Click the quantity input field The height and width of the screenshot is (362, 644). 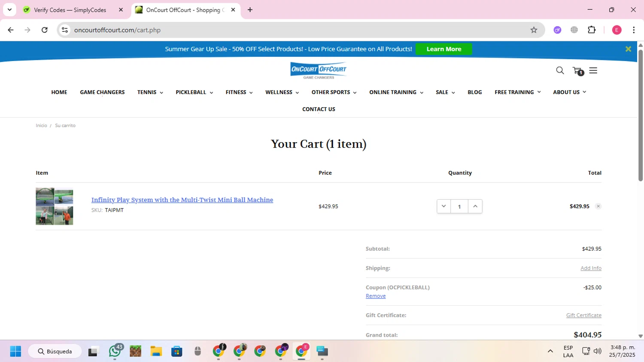459,207
